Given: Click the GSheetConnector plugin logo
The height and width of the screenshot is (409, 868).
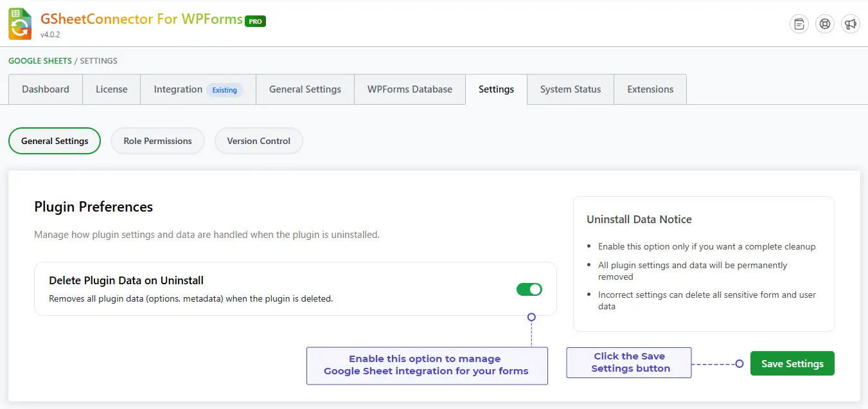Looking at the screenshot, I should tap(20, 24).
